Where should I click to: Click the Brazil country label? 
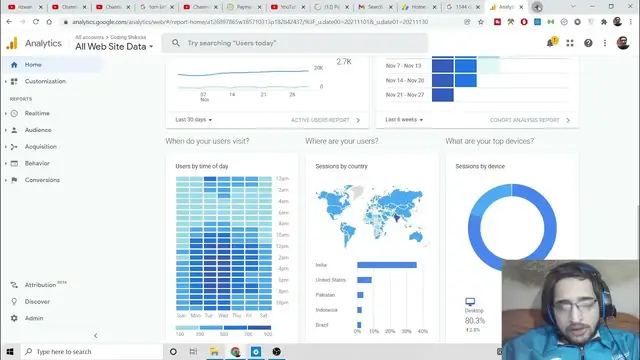[x=321, y=325]
